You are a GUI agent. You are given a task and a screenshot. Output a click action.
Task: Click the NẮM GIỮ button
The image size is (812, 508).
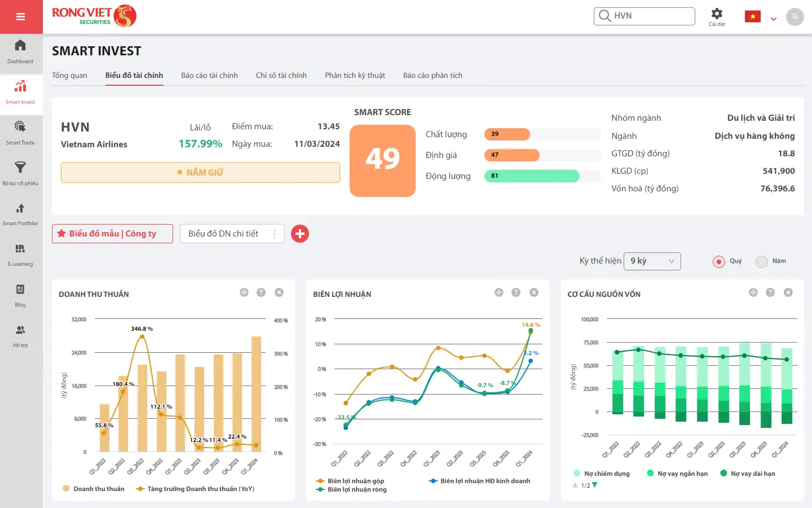click(x=200, y=172)
